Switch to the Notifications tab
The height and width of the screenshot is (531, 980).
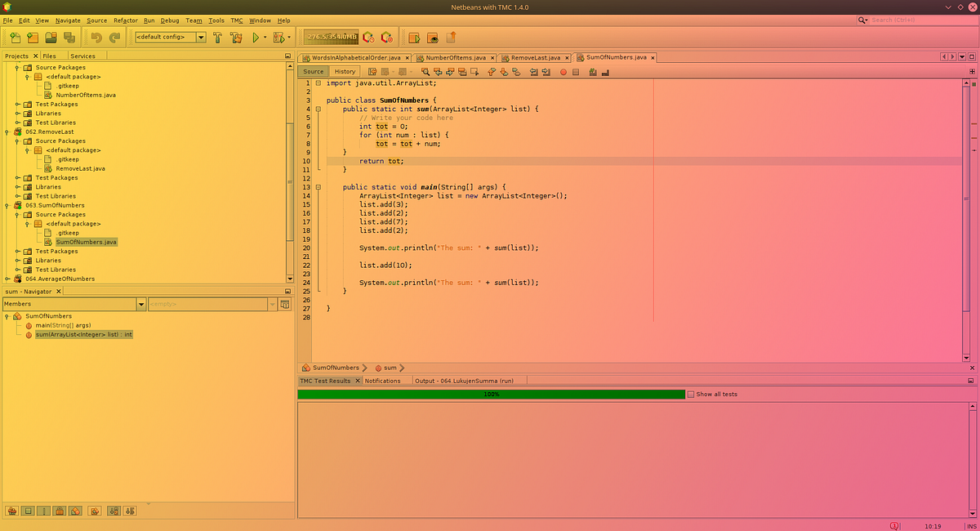click(382, 381)
